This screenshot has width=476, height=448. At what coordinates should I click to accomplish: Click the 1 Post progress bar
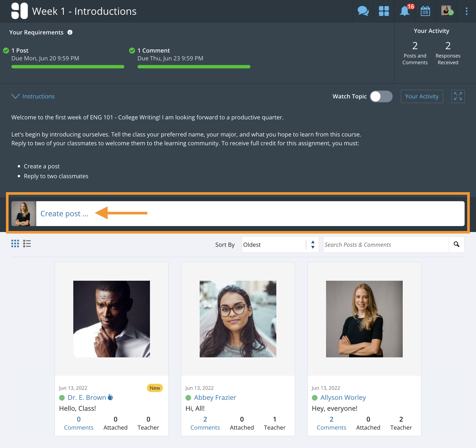pos(68,67)
